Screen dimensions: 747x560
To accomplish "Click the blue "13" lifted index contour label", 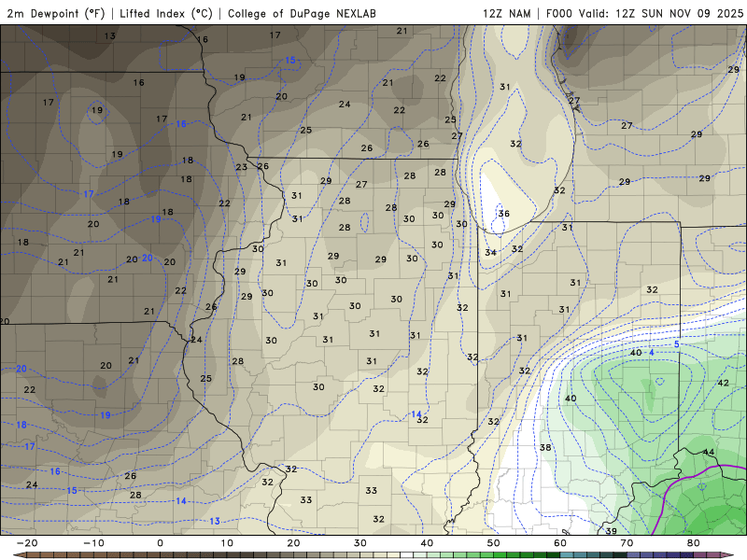I will coord(215,521).
